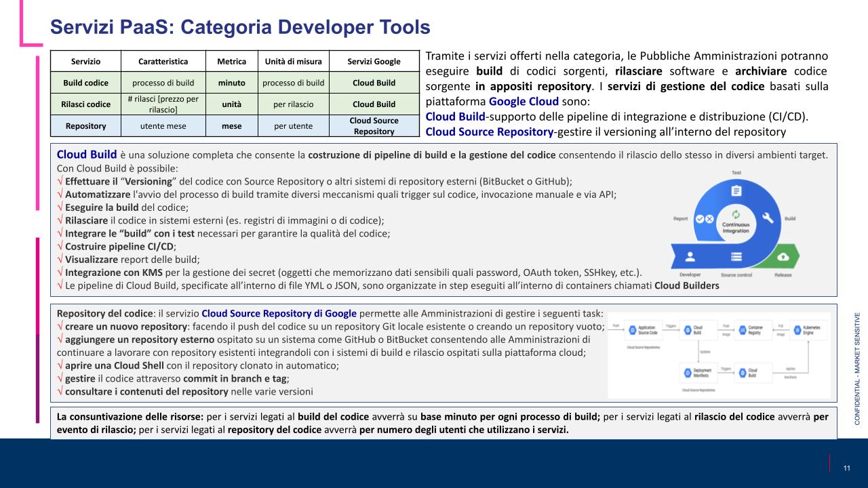Click the 'Repository' cell in the Servizio column
The height and width of the screenshot is (488, 868).
coord(86,126)
